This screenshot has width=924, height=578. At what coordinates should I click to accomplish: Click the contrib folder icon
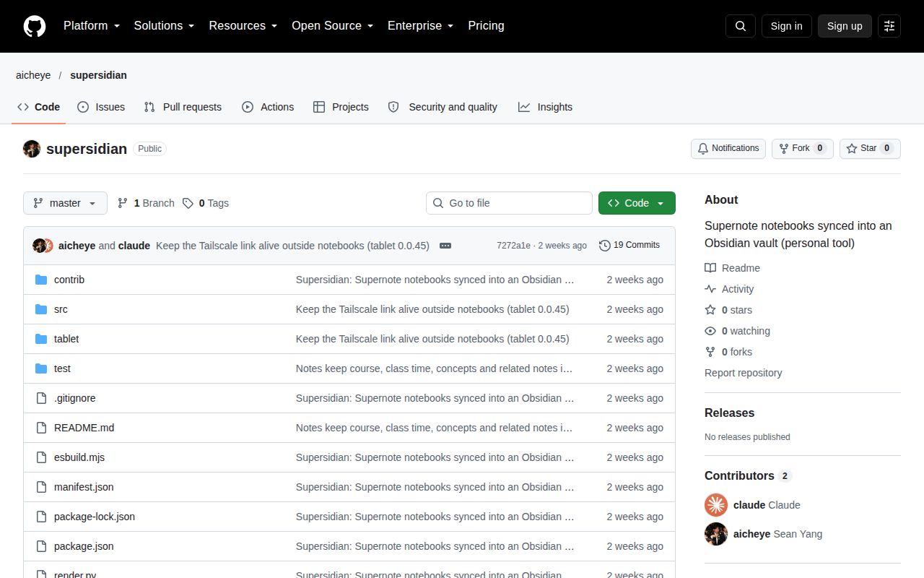pos(41,280)
